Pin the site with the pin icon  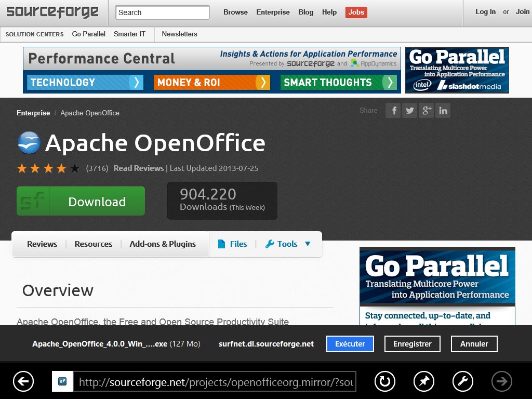tap(424, 381)
